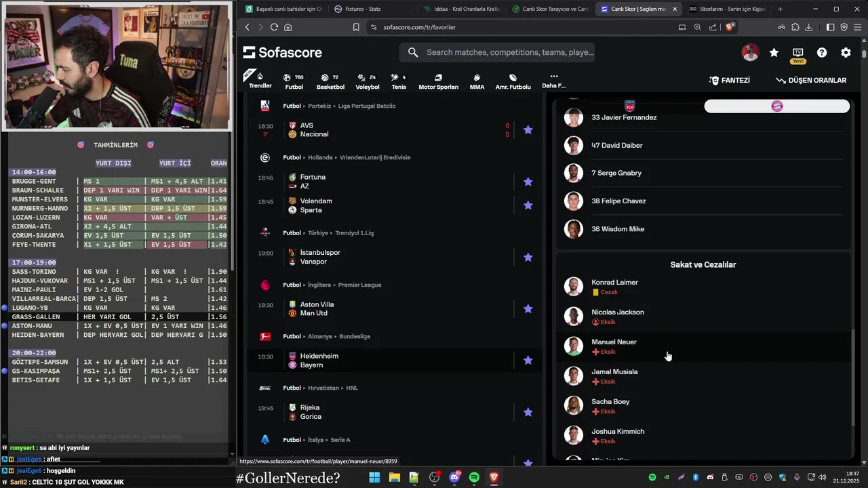Image resolution: width=868 pixels, height=488 pixels.
Task: Switch to Heidenheim lineup tab
Action: [x=629, y=106]
